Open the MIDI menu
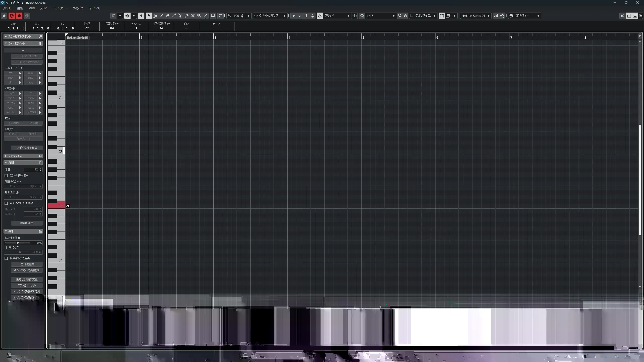This screenshot has width=644, height=362. [x=31, y=8]
